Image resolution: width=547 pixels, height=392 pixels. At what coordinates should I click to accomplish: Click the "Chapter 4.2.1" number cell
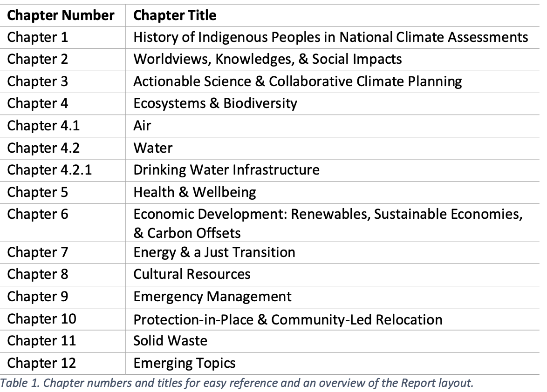pyautogui.click(x=49, y=170)
